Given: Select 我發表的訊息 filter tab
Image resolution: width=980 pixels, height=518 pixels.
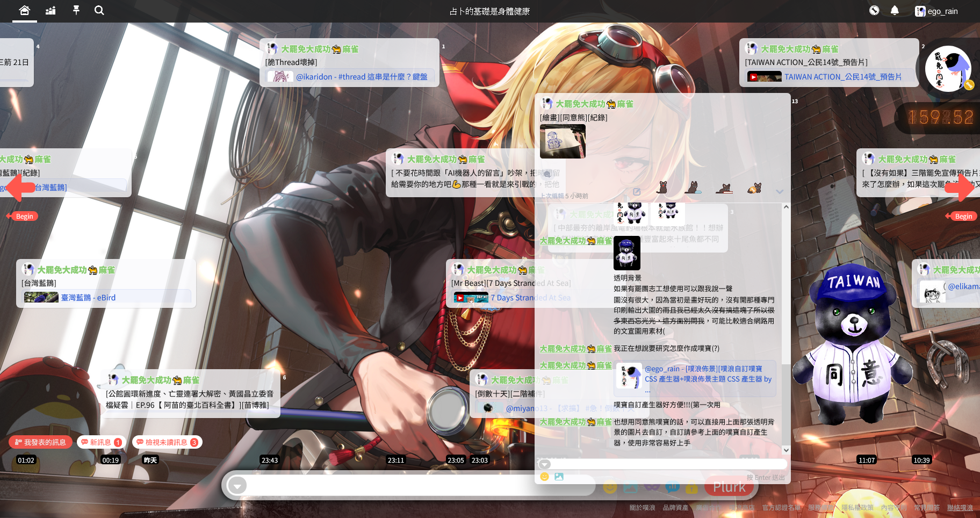Looking at the screenshot, I should [x=40, y=442].
